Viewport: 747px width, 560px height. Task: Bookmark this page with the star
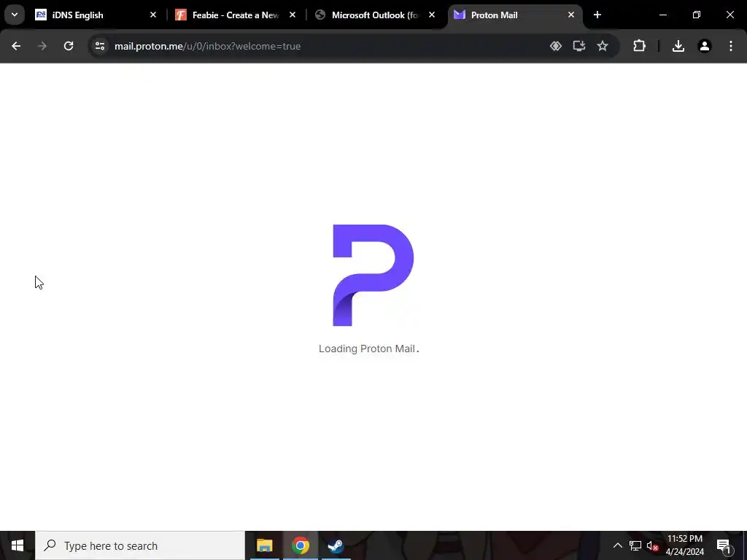603,46
